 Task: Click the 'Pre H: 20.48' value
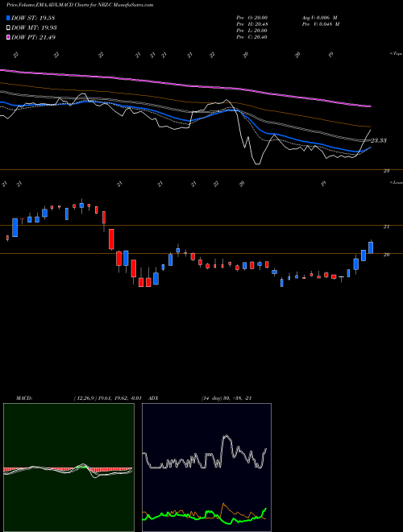(x=251, y=24)
